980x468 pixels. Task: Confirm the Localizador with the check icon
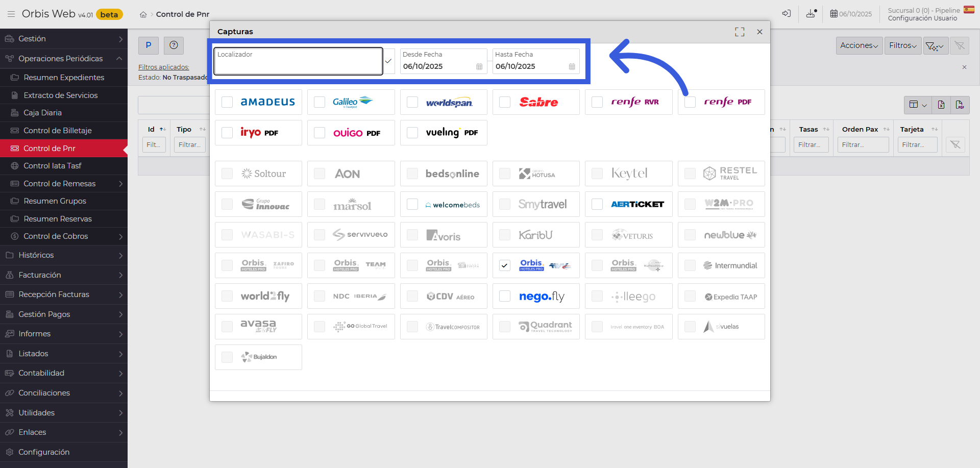tap(388, 61)
